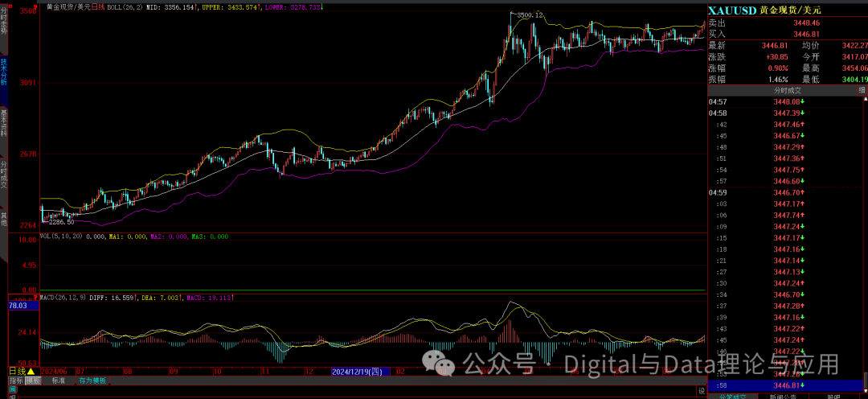Click the 指标 tab below the chart
This screenshot has width=868, height=399.
16,380
